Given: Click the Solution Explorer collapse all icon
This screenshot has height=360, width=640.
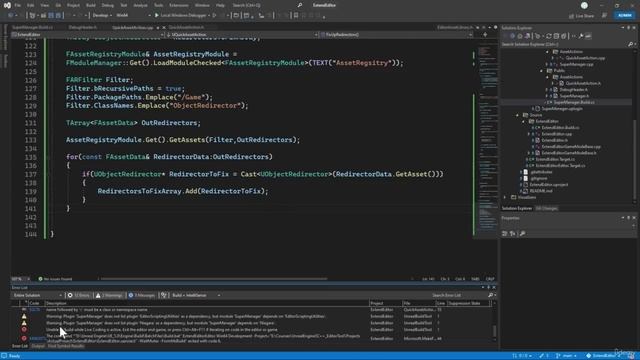Looking at the screenshot, I should (x=556, y=36).
